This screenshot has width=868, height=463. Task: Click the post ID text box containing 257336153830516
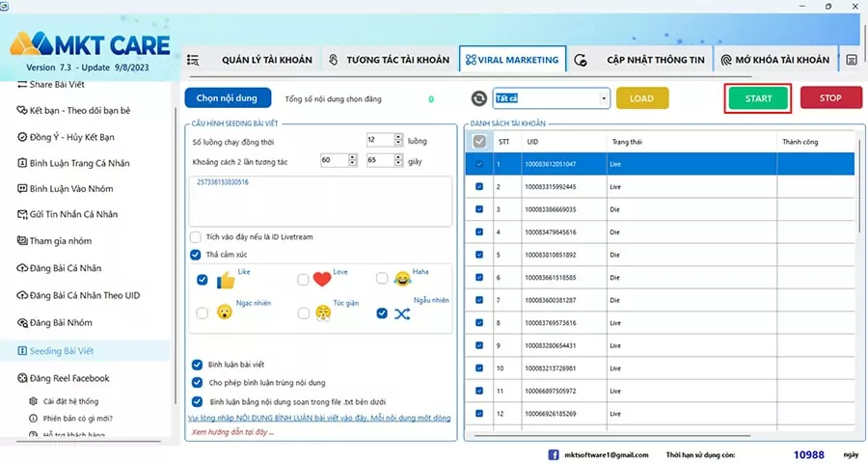pyautogui.click(x=320, y=201)
